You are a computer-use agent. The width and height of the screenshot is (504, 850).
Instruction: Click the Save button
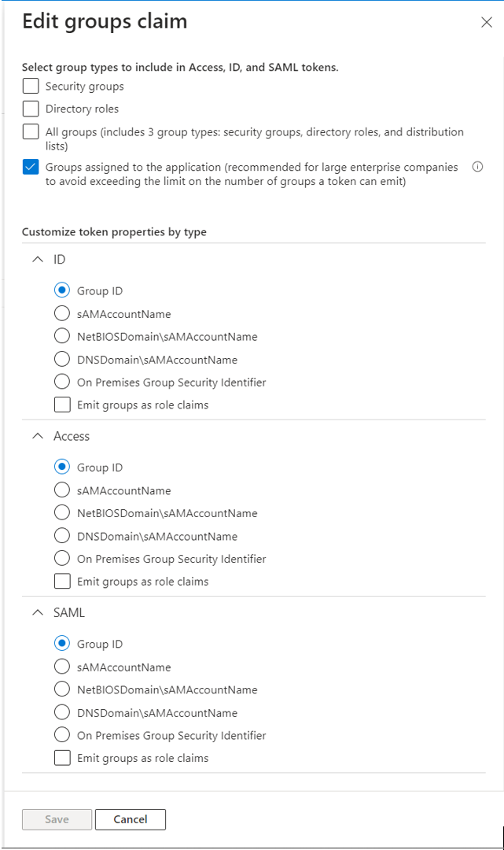57,819
